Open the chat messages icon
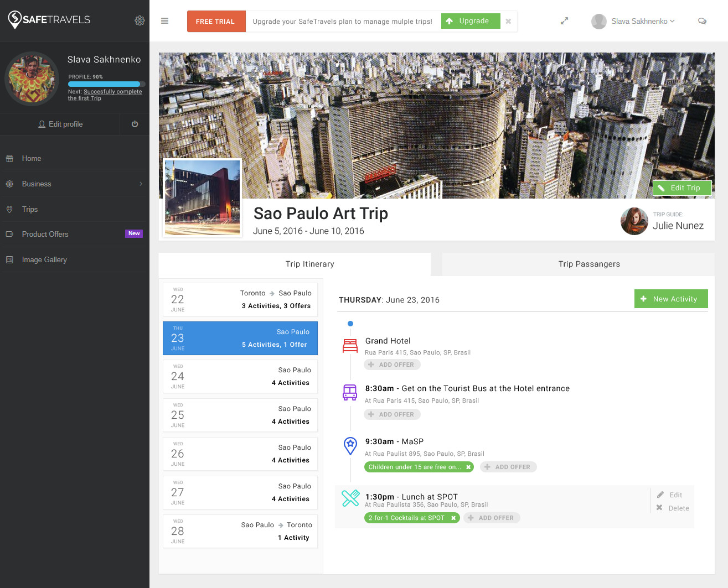Image resolution: width=728 pixels, height=588 pixels. tap(702, 21)
